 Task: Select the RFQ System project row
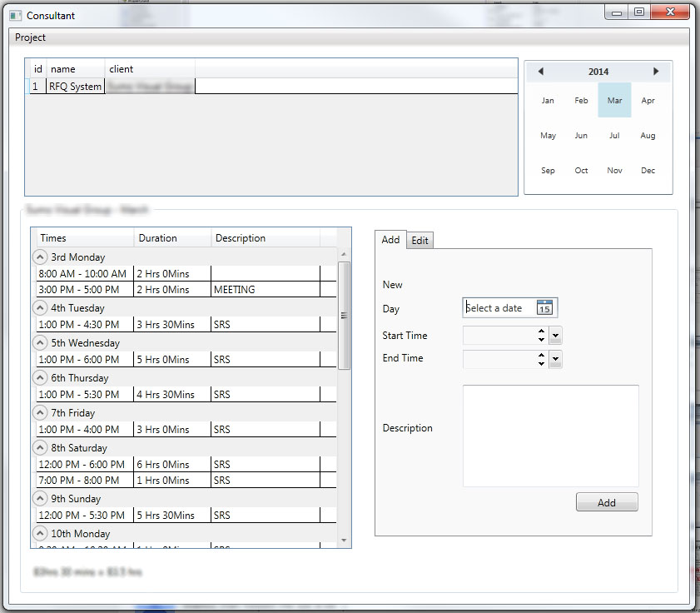(75, 87)
